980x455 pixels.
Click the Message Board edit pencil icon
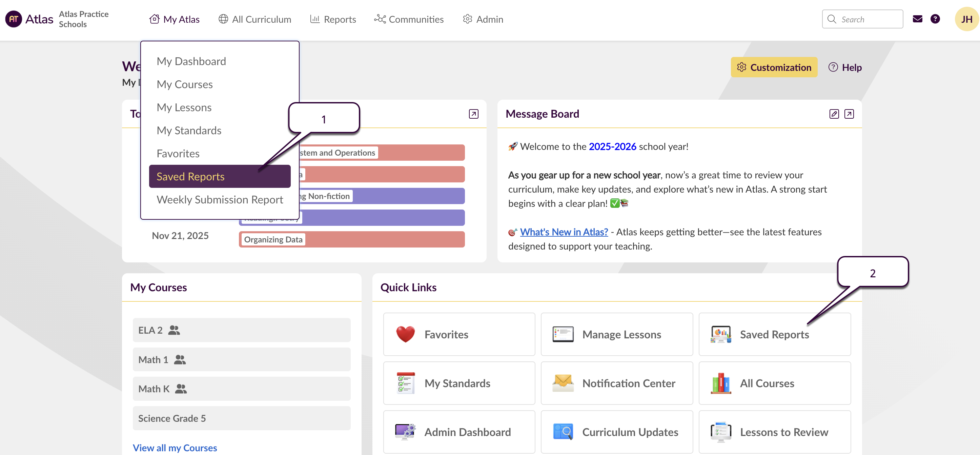834,114
